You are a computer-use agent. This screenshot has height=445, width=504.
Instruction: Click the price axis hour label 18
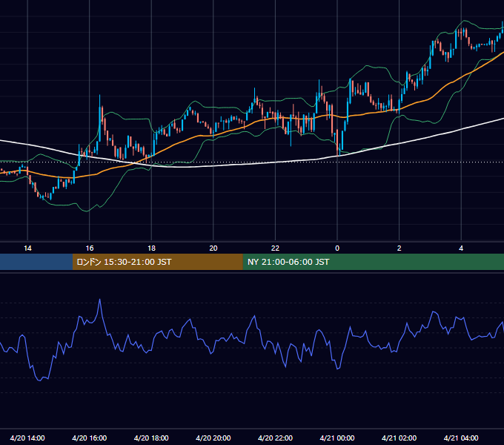(x=151, y=248)
